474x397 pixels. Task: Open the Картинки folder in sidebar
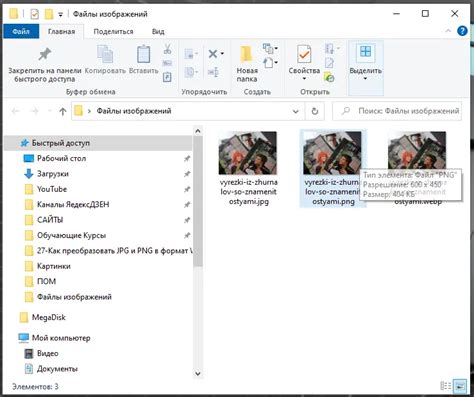pos(98,266)
